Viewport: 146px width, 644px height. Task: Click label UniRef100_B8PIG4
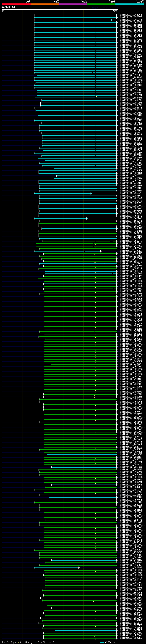tap(131, 173)
